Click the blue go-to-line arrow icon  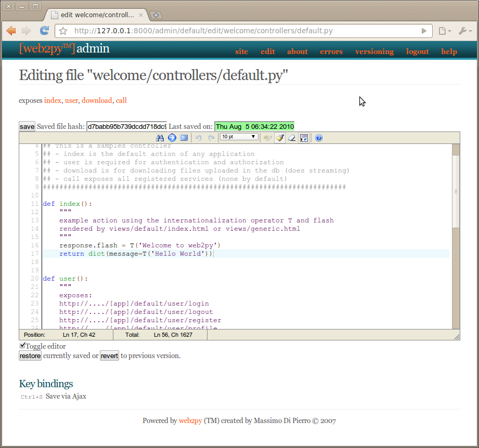[172, 138]
